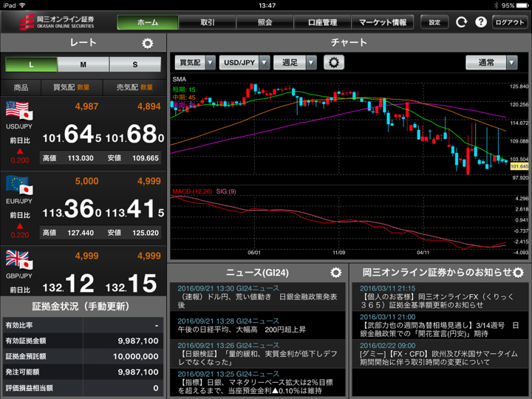Open news GI24 panel gear settings
The width and height of the screenshot is (532, 399).
click(336, 273)
